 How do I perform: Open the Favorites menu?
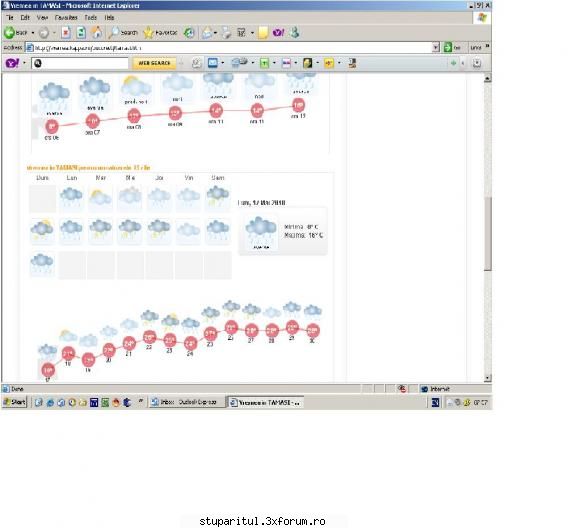click(x=66, y=17)
